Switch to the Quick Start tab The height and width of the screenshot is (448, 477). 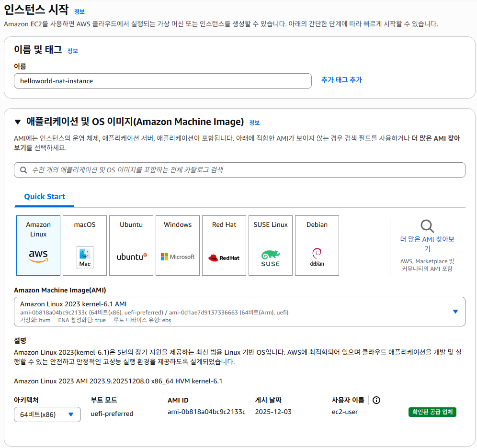point(45,197)
